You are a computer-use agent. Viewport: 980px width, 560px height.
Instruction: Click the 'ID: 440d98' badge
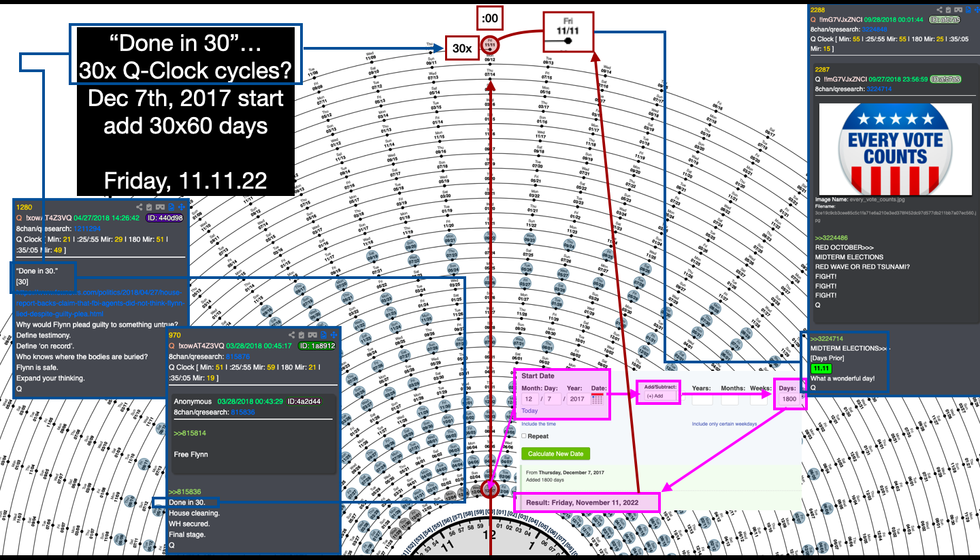(x=165, y=218)
